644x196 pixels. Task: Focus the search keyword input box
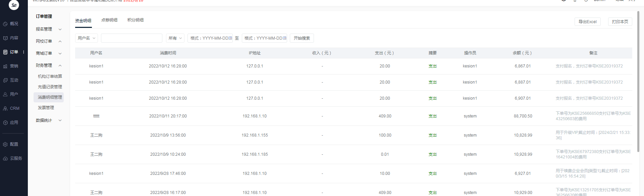pos(131,38)
